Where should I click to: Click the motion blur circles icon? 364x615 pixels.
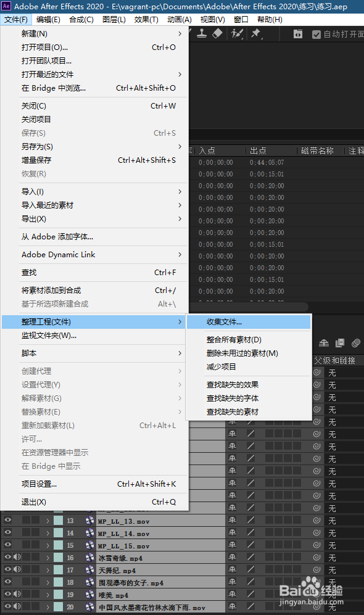pos(356,343)
